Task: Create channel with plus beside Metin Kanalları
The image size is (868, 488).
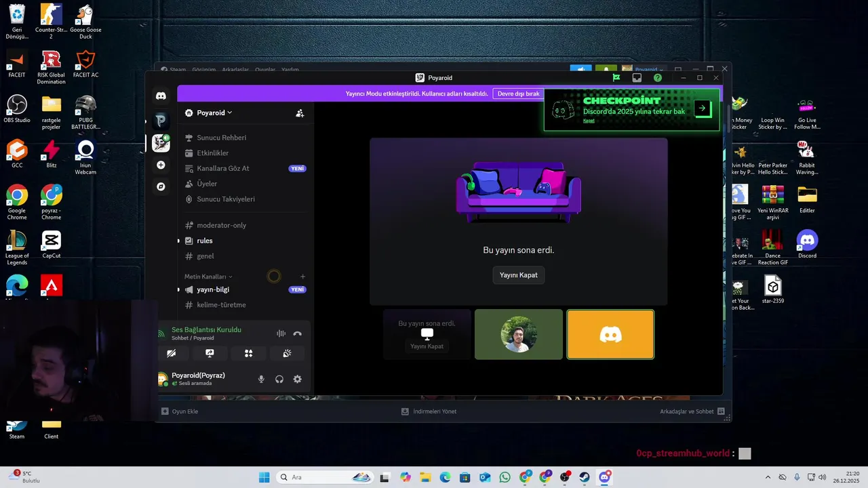Action: tap(302, 277)
